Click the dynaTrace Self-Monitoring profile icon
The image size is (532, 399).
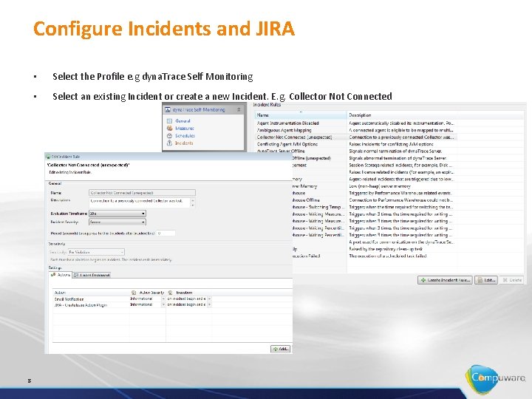168,109
